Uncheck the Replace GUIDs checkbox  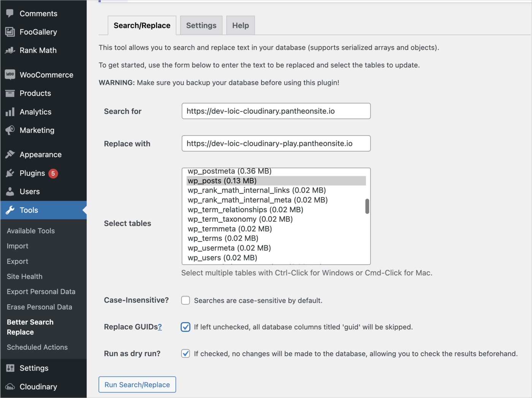(185, 327)
